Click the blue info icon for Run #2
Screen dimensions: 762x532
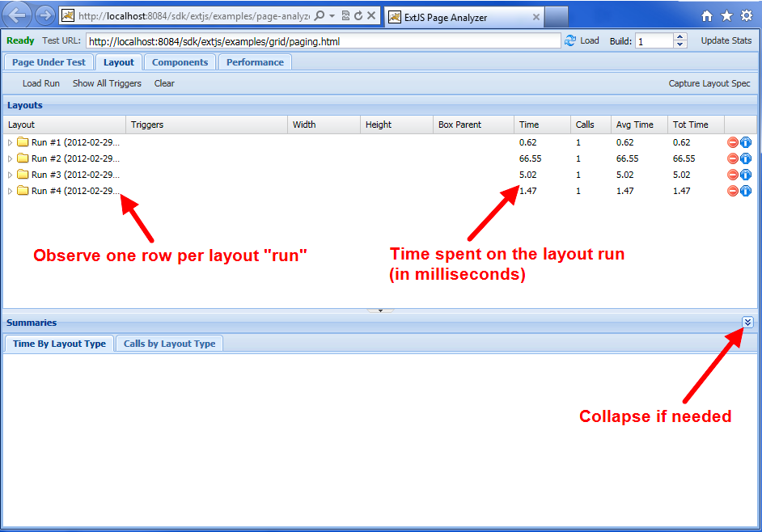(x=746, y=158)
